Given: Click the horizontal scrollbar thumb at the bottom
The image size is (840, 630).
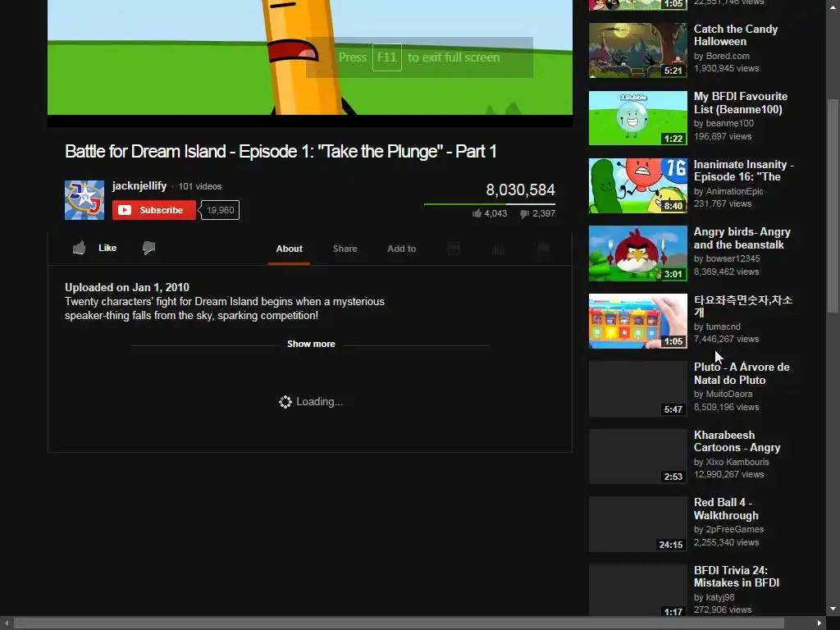Looking at the screenshot, I should click(x=399, y=623).
